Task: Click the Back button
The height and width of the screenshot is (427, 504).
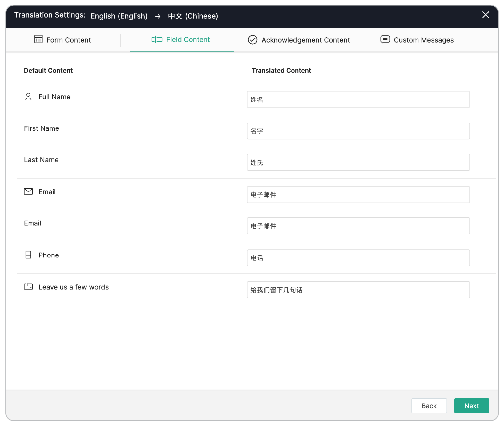Action: (429, 406)
